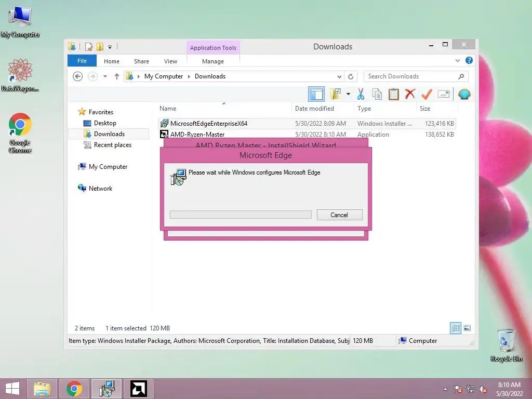Switch to Details view layout button
Viewport: 532px width, 399px height.
pos(456,328)
